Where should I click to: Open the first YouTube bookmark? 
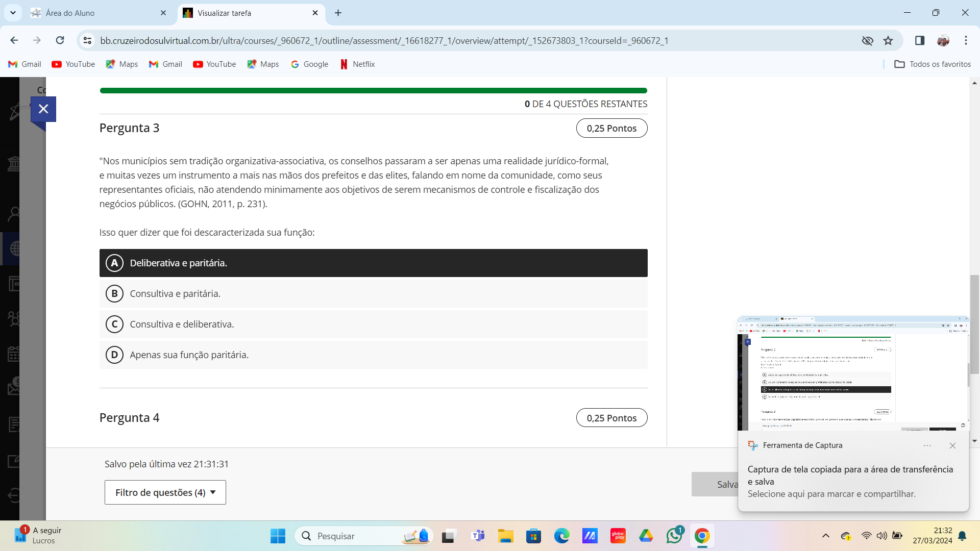(73, 64)
